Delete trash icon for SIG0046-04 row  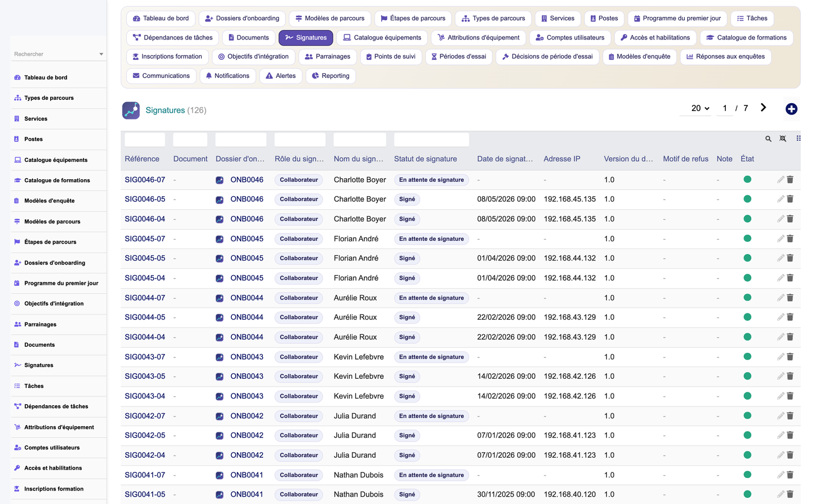click(790, 219)
